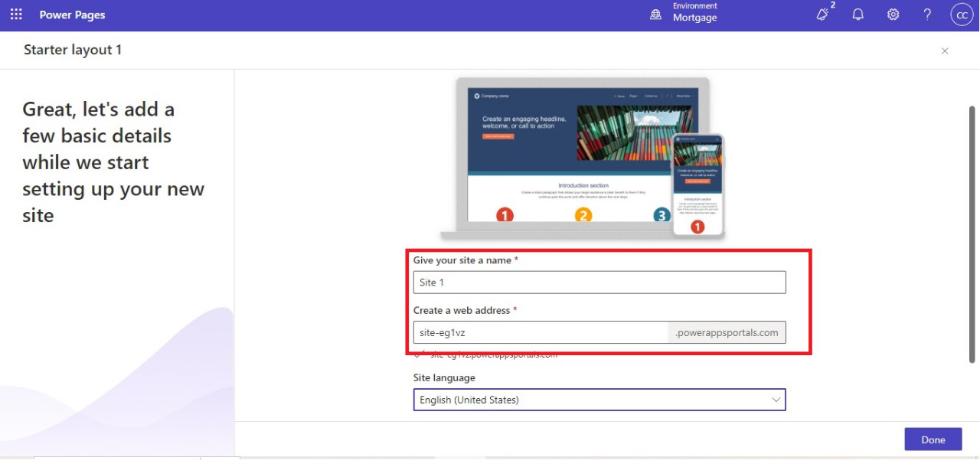Open the announcements megaphone icon

[823, 15]
